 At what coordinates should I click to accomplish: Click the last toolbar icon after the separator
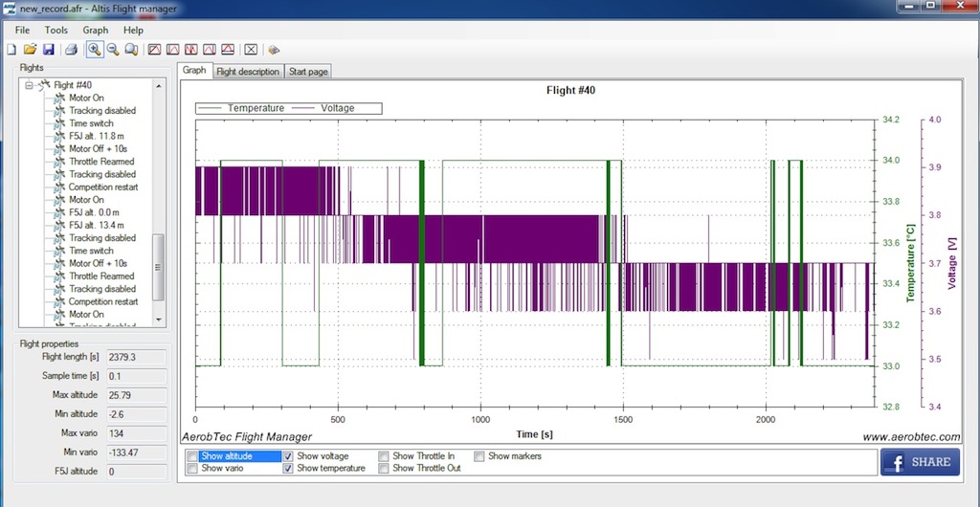point(274,49)
